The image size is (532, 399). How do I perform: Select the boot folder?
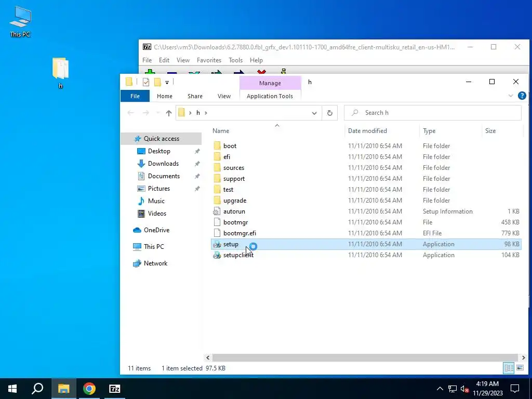pos(366,146)
